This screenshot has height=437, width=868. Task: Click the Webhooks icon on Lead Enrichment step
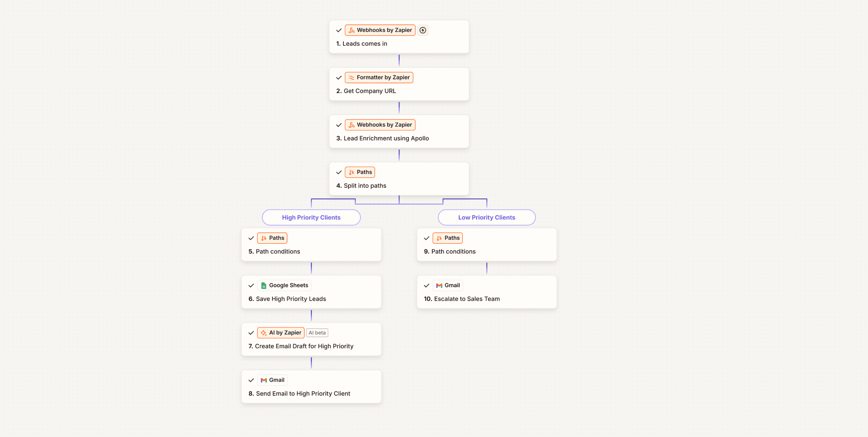coord(352,125)
